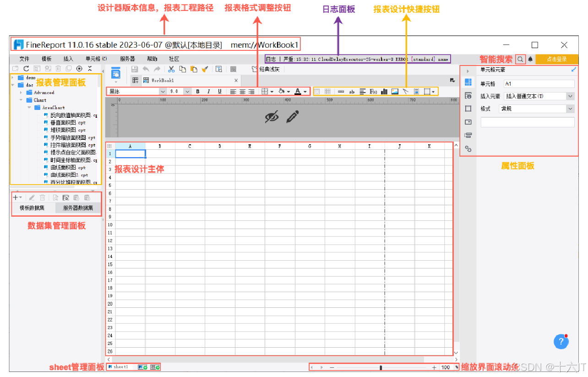588x377 pixels.
Task: Set left text alignment
Action: 233,92
